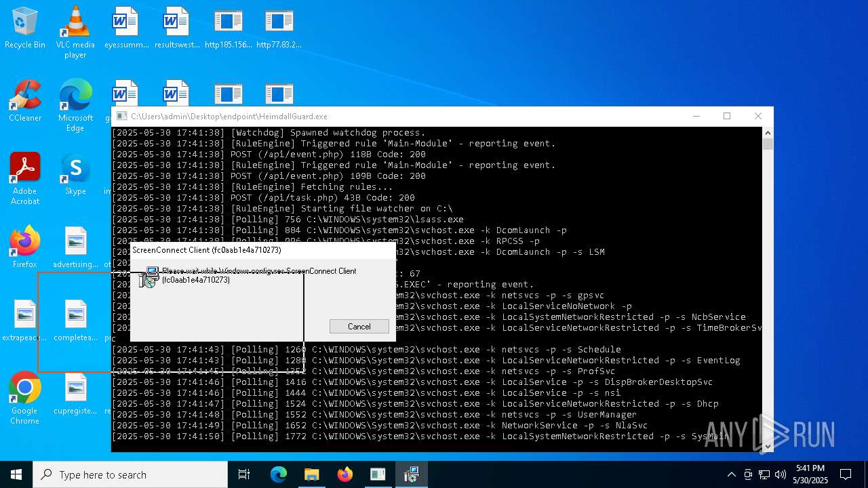This screenshot has height=488, width=868.
Task: Open the extrapeace image file icon
Action: (x=25, y=321)
